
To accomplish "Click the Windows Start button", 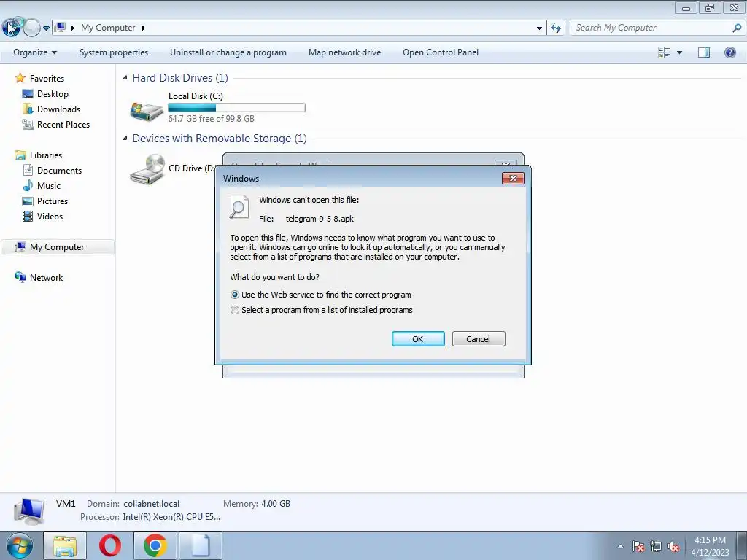I will [19, 545].
